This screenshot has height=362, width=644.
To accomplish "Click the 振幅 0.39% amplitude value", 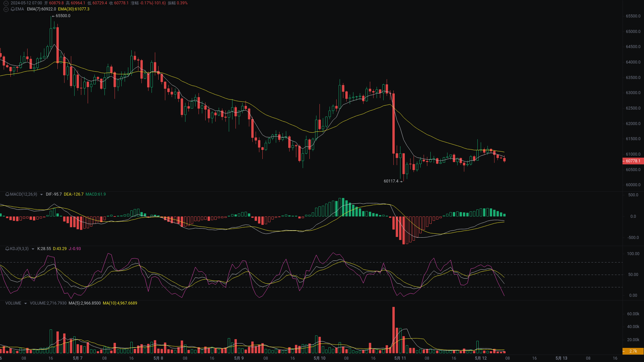I will (178, 3).
